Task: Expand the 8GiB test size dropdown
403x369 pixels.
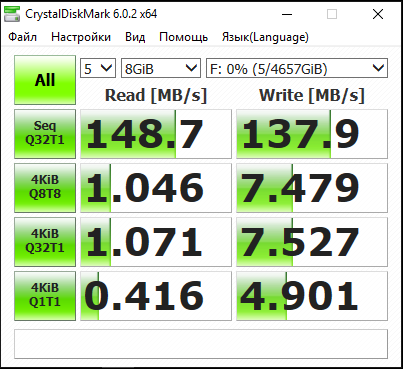Action: [x=161, y=68]
